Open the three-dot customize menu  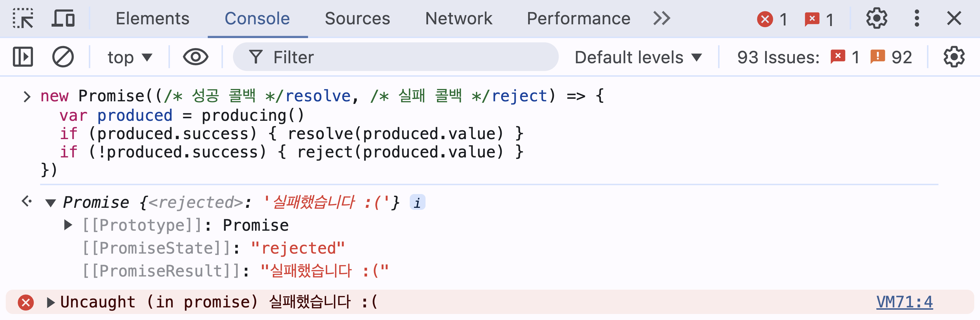[x=917, y=18]
